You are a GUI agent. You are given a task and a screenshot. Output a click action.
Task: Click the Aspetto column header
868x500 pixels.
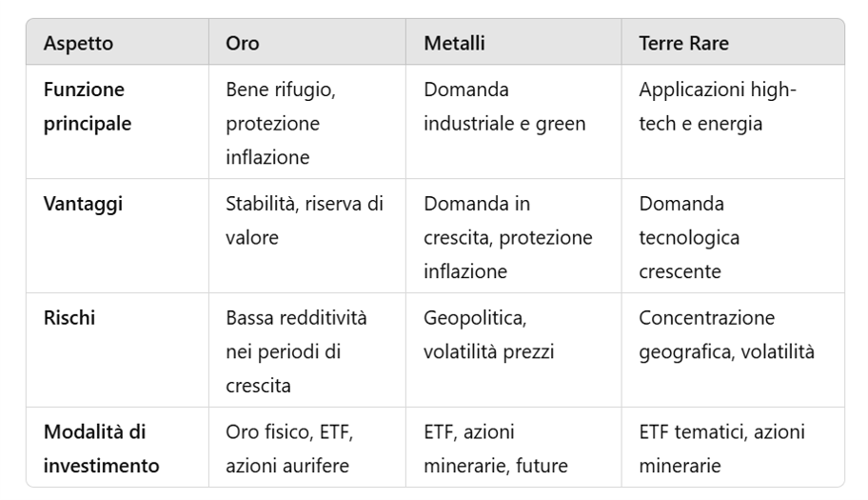[78, 44]
